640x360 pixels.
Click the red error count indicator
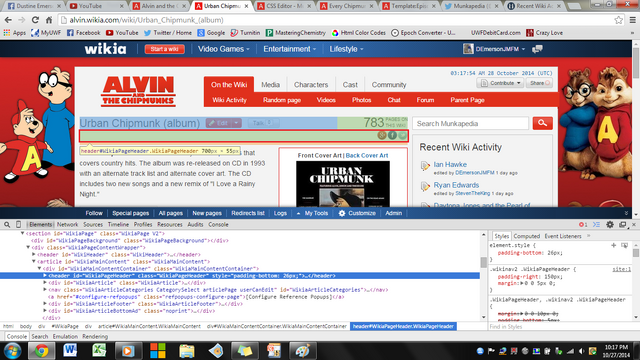583,224
